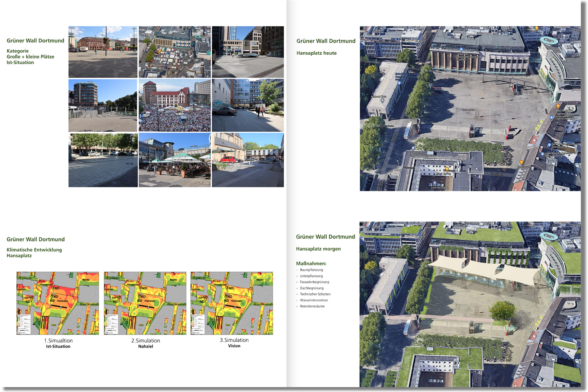Select the Michael Klein location pin
This screenshot has height=392, width=588.
383,101
